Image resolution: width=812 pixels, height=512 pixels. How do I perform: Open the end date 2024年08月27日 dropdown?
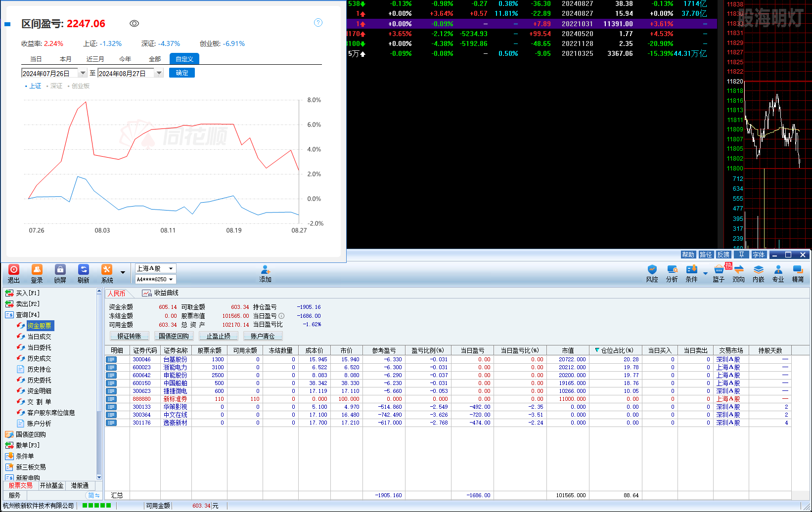click(159, 73)
